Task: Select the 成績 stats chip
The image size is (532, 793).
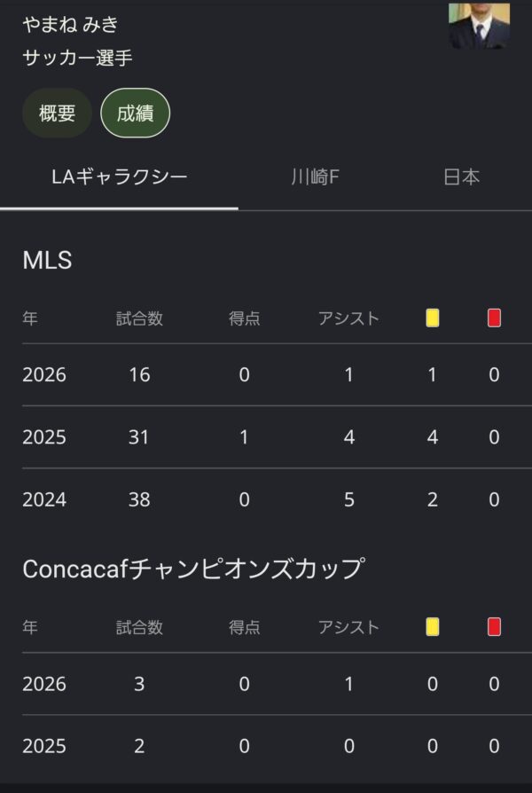Action: pos(136,113)
